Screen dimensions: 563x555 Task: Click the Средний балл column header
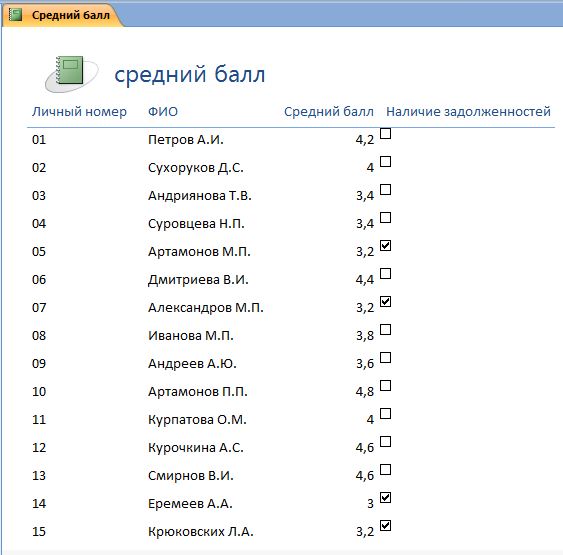click(329, 112)
